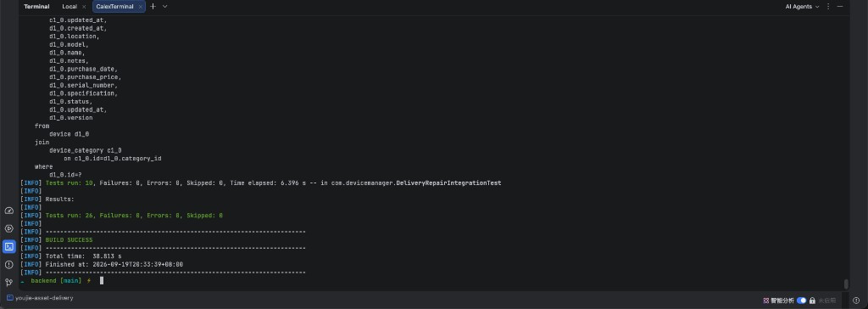Click the 'd1_0.status' column line
This screenshot has height=309, width=868.
tap(71, 102)
